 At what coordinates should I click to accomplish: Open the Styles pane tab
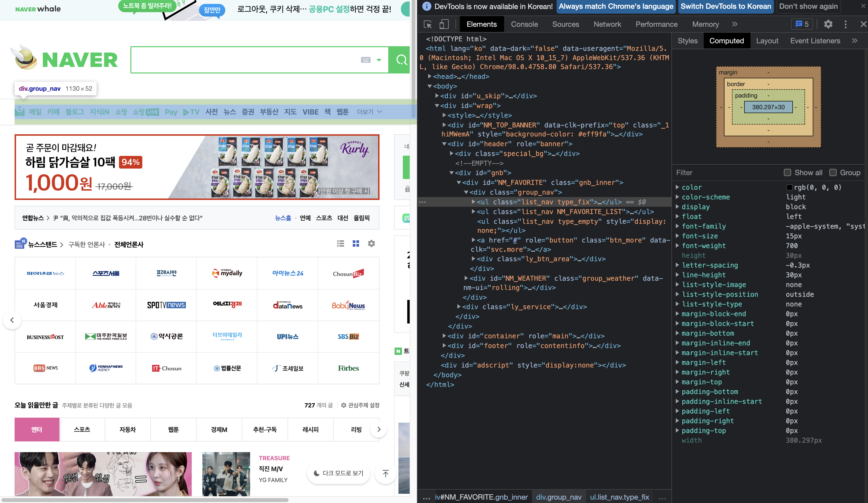(x=687, y=41)
